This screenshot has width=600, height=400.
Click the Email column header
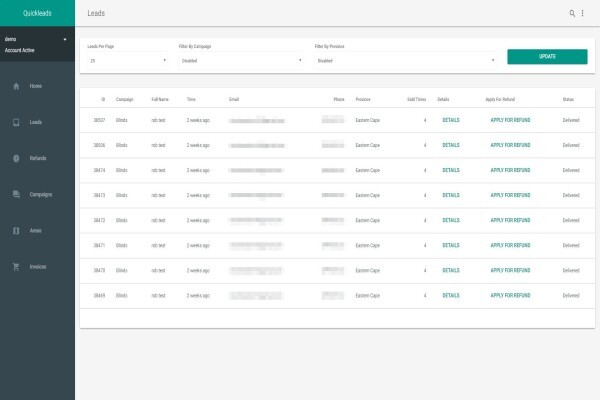(x=234, y=99)
